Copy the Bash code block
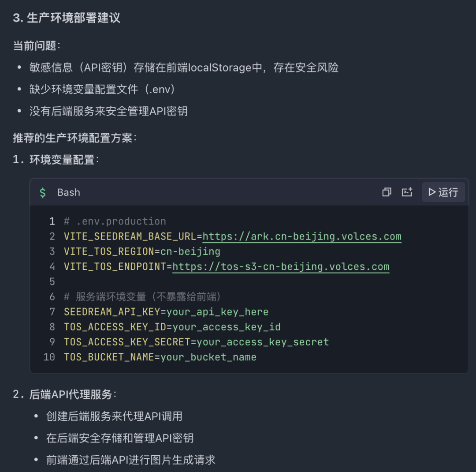This screenshot has height=472, width=476. coord(387,192)
